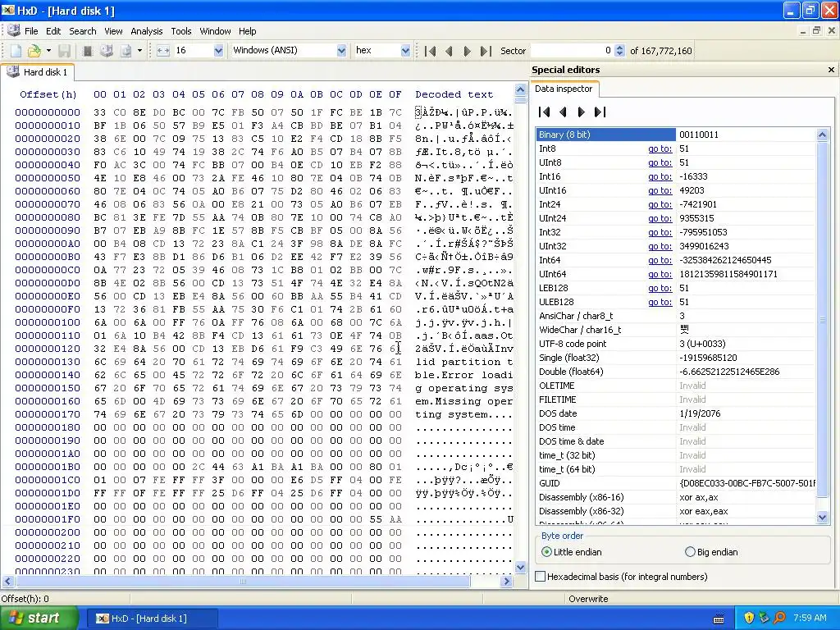This screenshot has width=840, height=630.
Task: Click the Open disk image icon
Action: 126,51
